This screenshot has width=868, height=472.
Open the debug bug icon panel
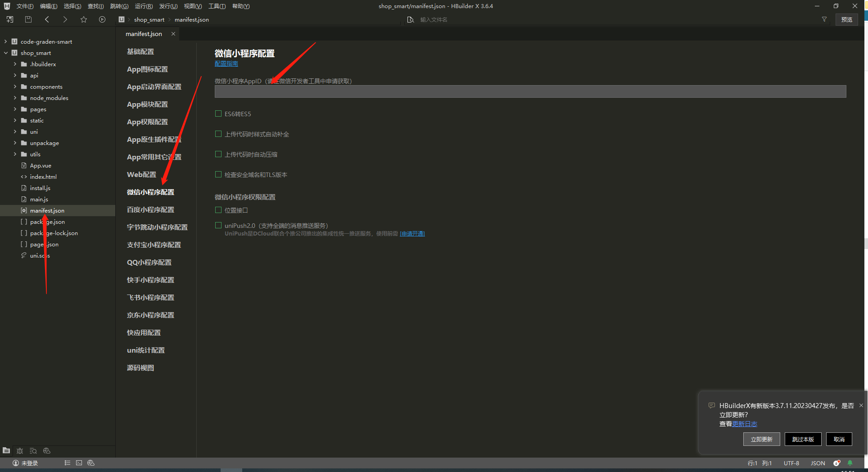pos(20,450)
